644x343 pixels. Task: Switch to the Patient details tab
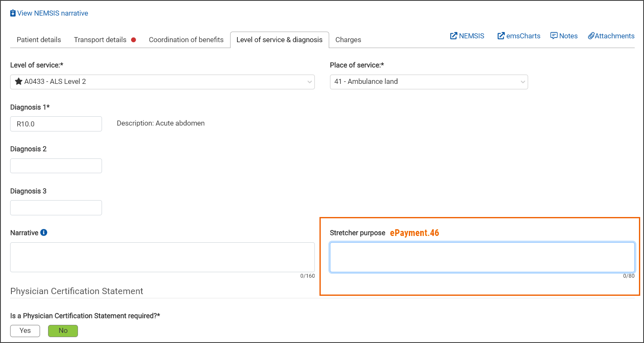tap(39, 40)
